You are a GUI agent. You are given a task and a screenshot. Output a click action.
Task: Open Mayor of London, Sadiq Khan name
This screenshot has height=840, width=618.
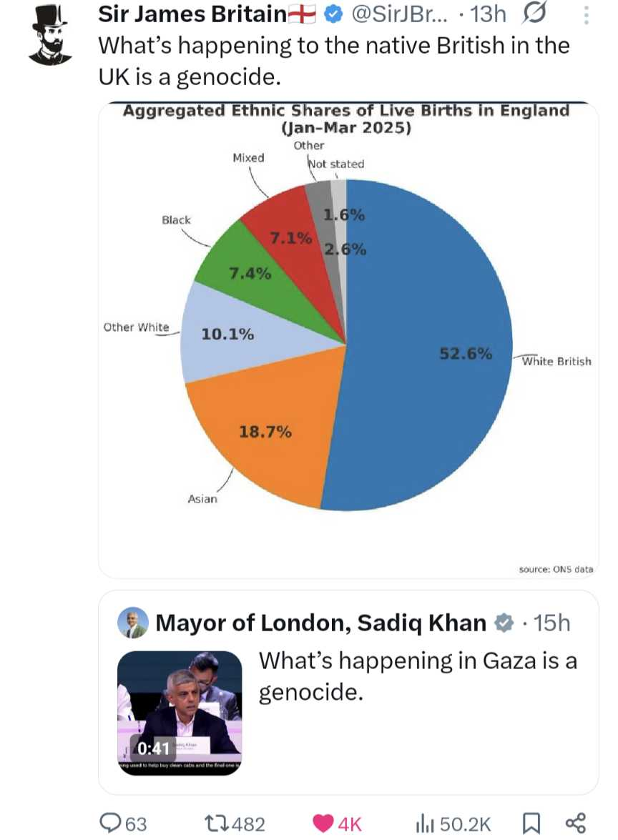[320, 623]
